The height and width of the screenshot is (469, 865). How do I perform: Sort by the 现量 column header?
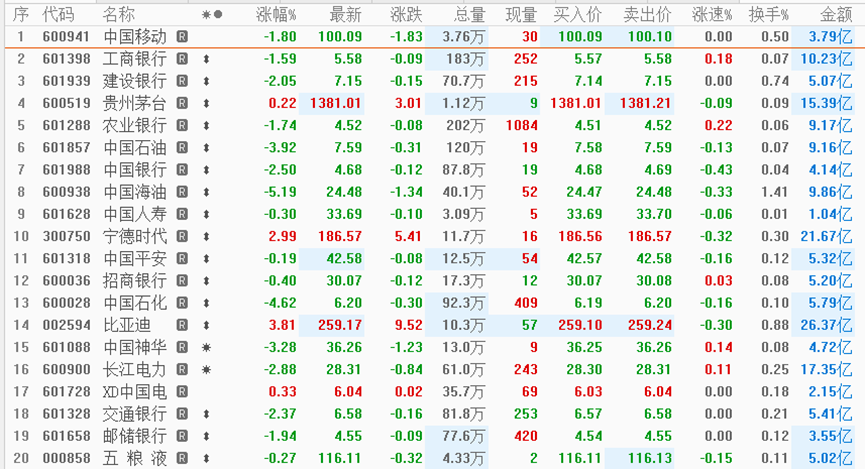pyautogui.click(x=521, y=14)
